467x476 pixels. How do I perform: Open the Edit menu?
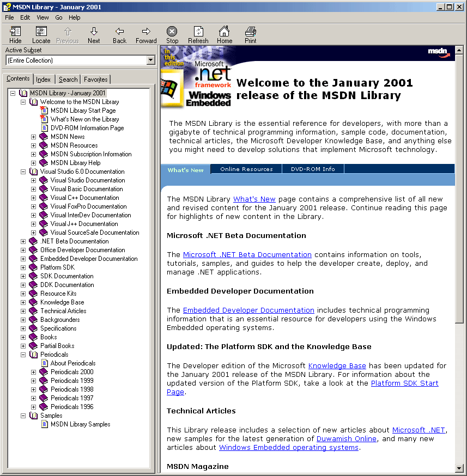tap(25, 17)
